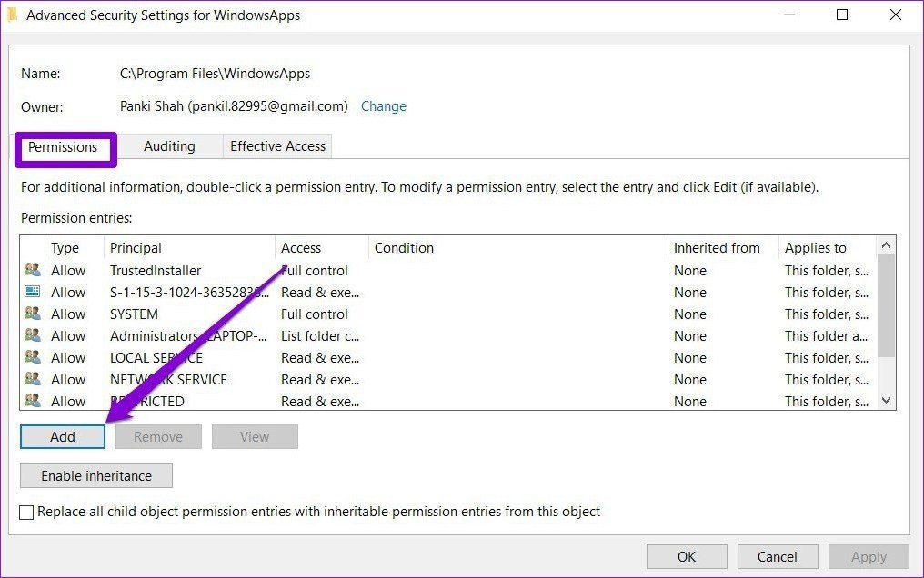The width and height of the screenshot is (924, 578).
Task: Switch to the Permissions tab
Action: (63, 147)
